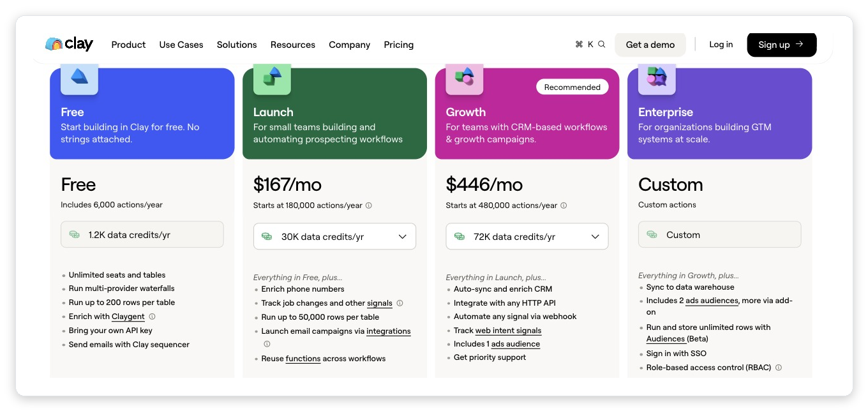868x411 pixels.
Task: Click 'Bring your own API key' feature
Action: click(x=110, y=331)
